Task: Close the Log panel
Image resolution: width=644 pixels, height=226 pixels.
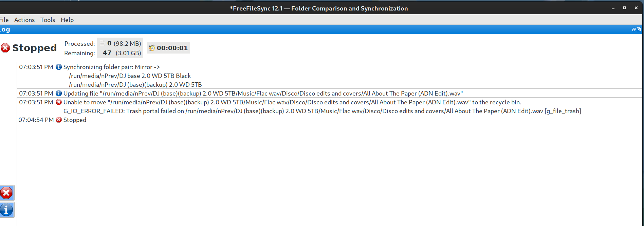Action: (x=639, y=29)
